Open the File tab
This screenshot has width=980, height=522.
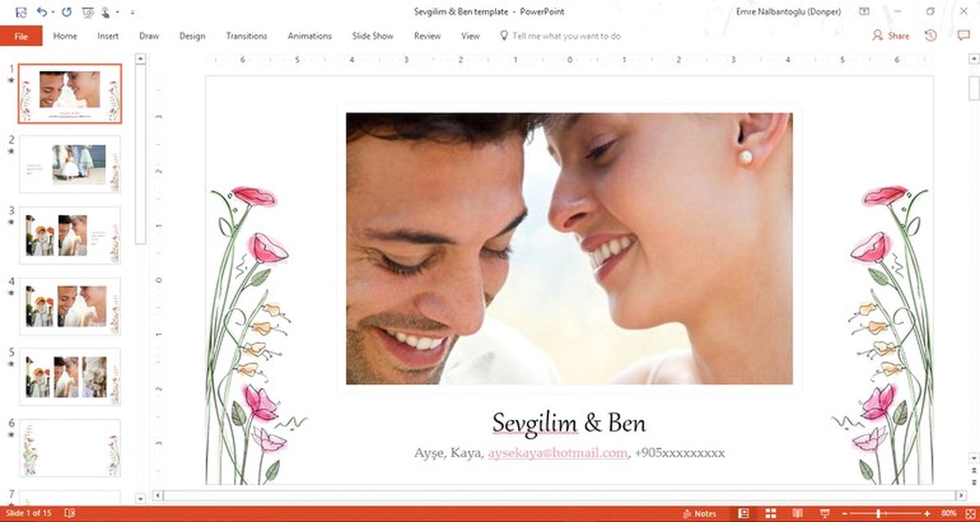click(x=21, y=36)
